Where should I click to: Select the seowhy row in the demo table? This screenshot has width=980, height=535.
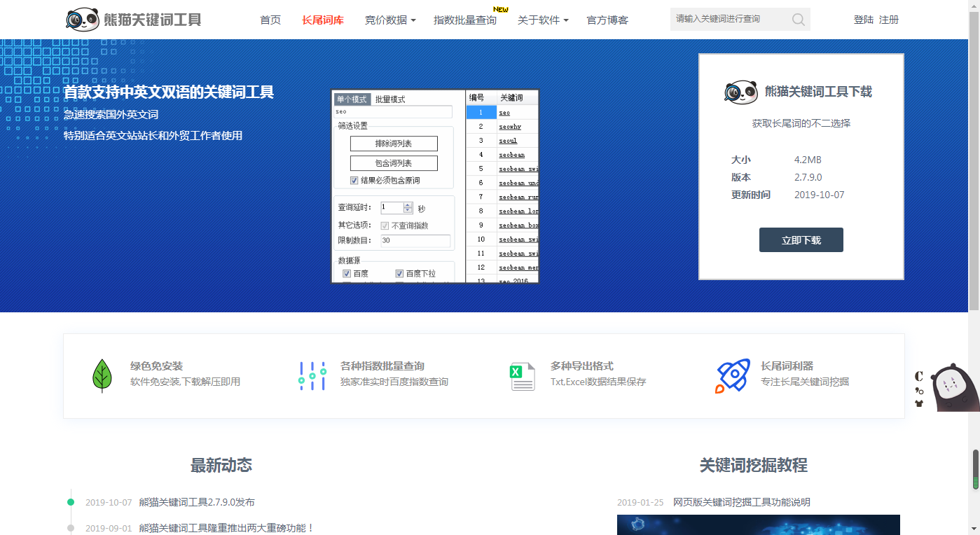(x=503, y=127)
